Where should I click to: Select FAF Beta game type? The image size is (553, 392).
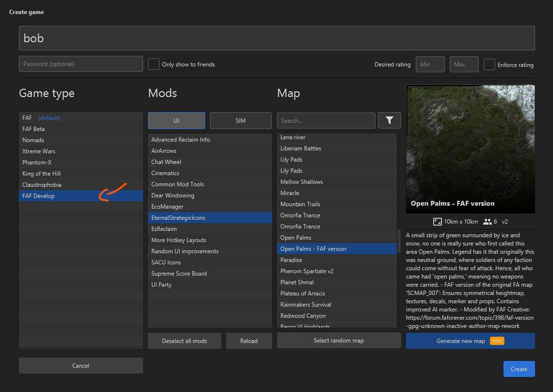pos(81,129)
